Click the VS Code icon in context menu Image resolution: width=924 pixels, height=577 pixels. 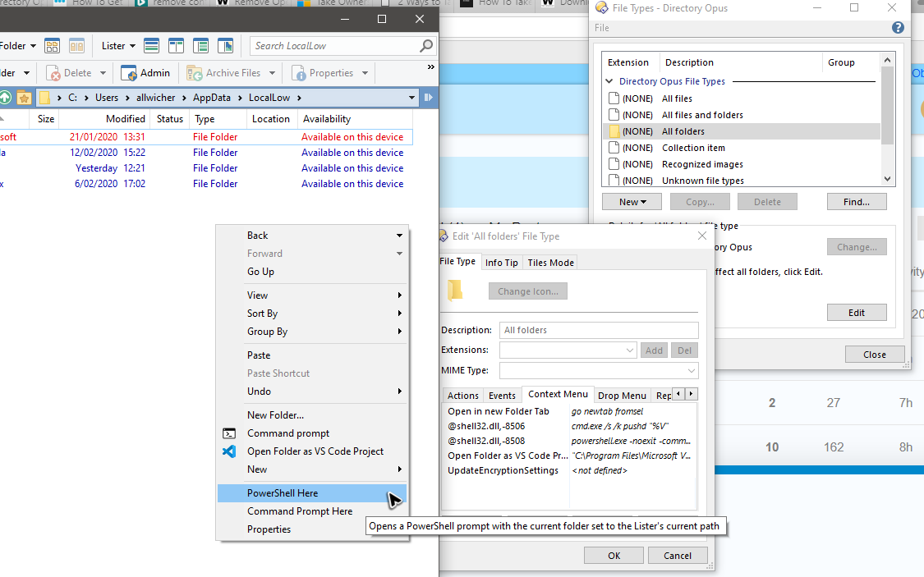[x=229, y=451]
